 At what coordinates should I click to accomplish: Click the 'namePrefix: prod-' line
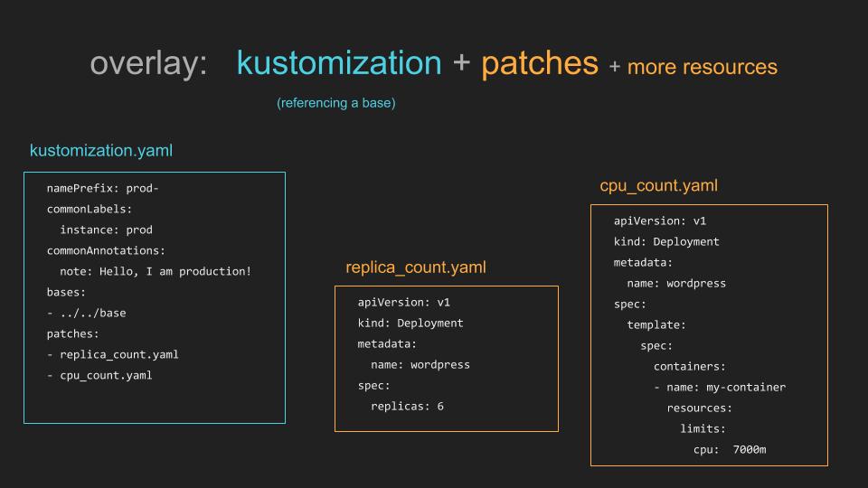pos(102,188)
